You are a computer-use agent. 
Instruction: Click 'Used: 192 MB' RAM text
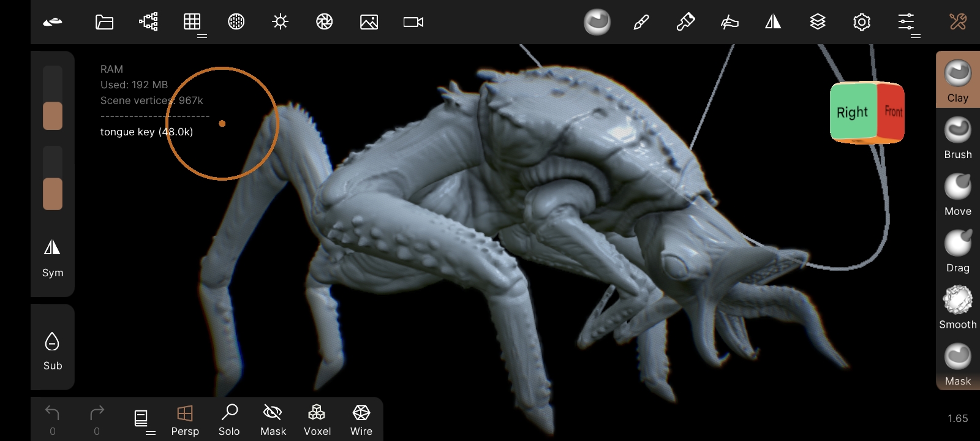134,85
